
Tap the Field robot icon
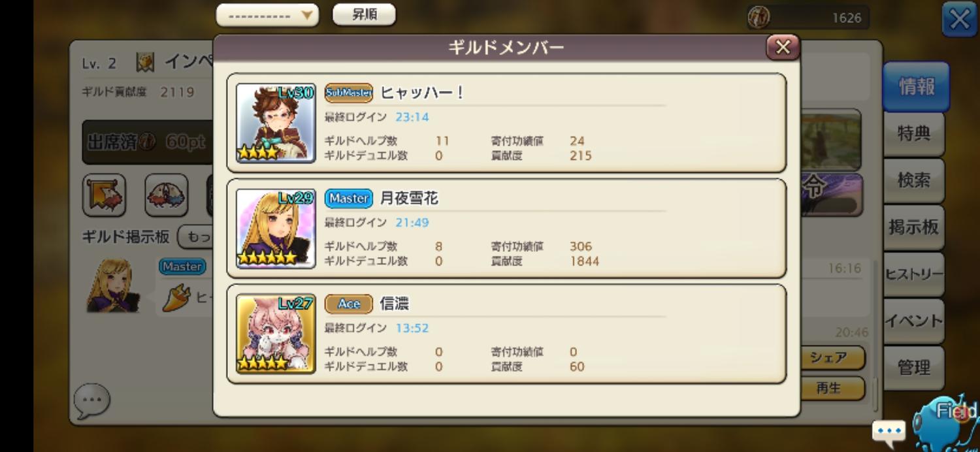point(946,422)
